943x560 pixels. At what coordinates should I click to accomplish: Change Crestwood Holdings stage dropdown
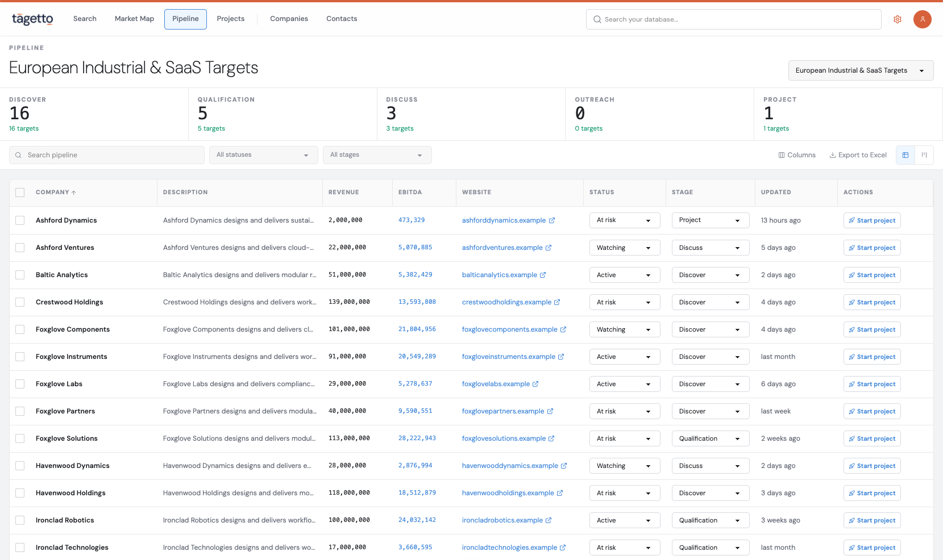pos(711,302)
